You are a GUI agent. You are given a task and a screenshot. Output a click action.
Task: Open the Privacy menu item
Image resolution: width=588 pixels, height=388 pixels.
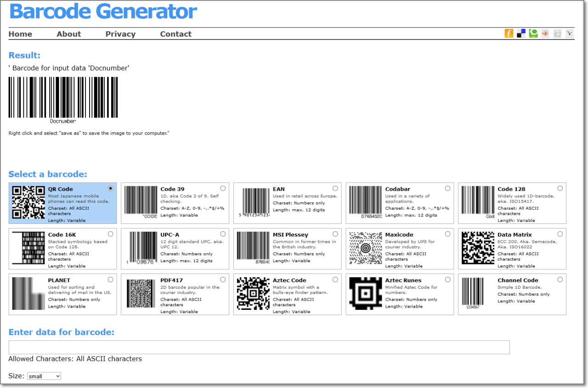point(120,34)
